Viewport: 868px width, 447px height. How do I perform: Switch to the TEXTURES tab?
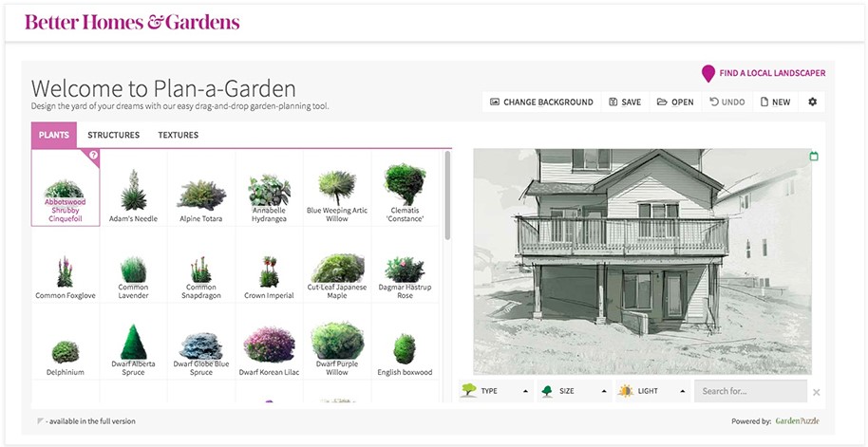[179, 135]
